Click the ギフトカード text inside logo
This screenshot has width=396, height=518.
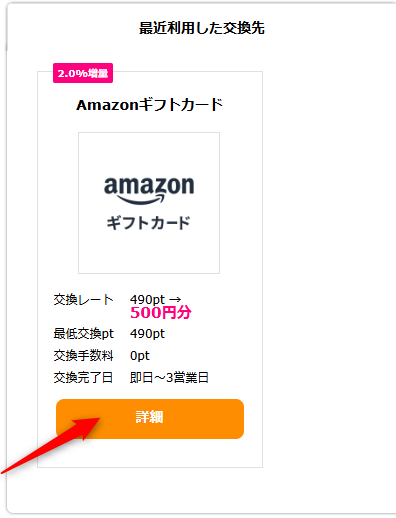tap(149, 223)
